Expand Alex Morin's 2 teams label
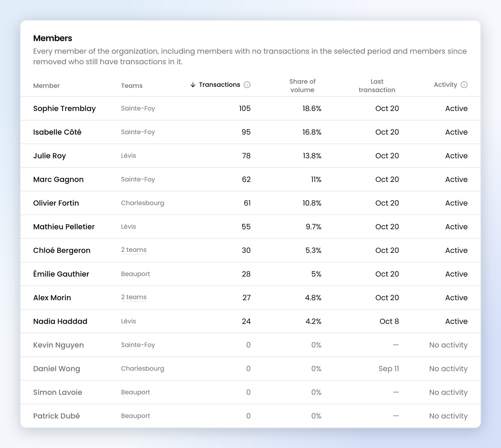This screenshot has height=448, width=501. pos(134,297)
